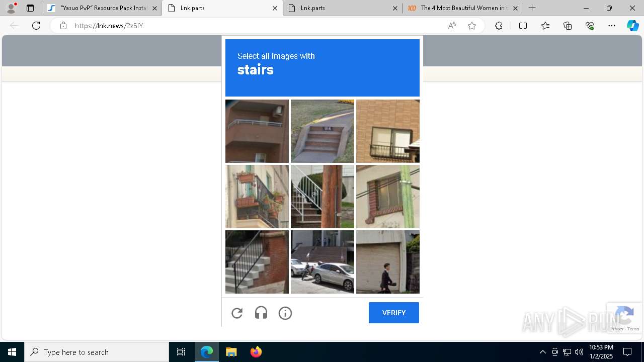The image size is (644, 362).
Task: Close the Yasuo PvP Resource Pack tab
Action: (154, 8)
